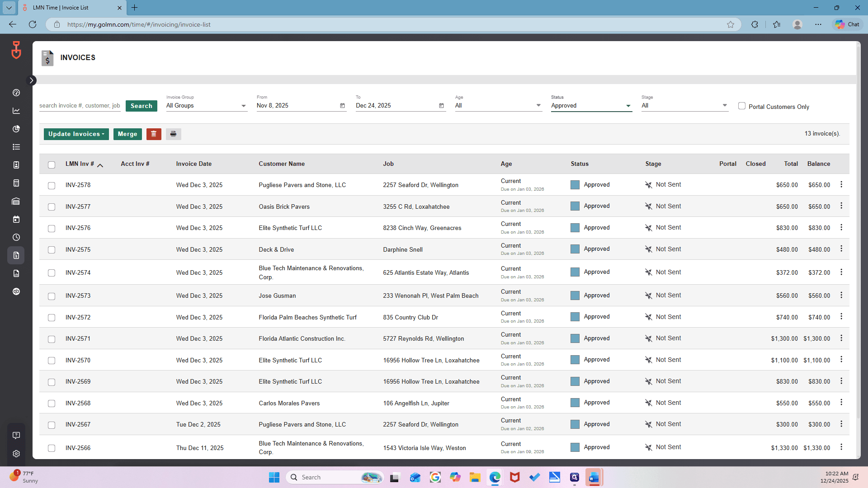
Task: Click the Search button
Action: 142,106
